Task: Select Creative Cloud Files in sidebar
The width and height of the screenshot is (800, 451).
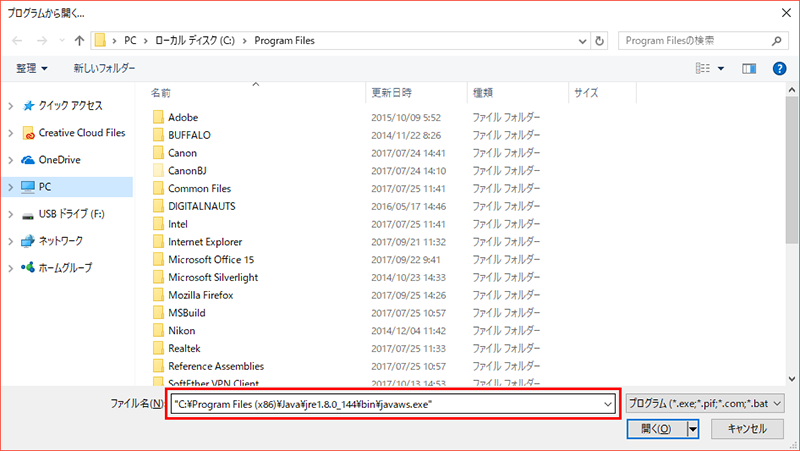Action: pyautogui.click(x=81, y=133)
